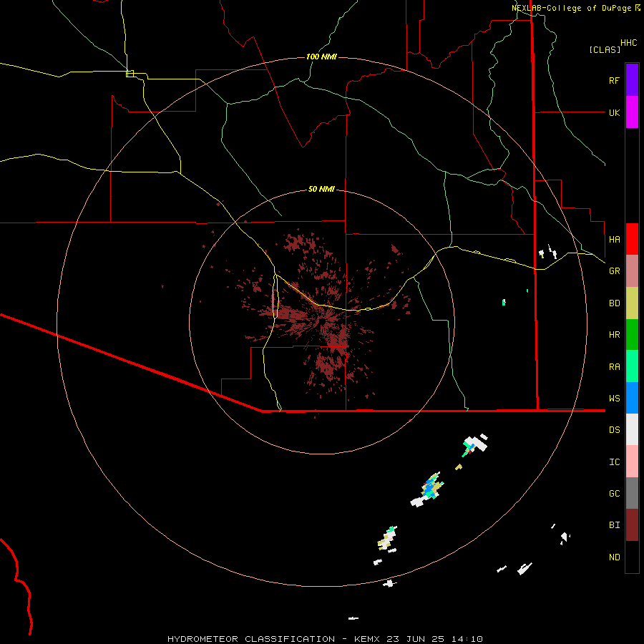Screen dimensions: 644x644
Task: Click the 'HA' legend label
Action: pyautogui.click(x=614, y=239)
